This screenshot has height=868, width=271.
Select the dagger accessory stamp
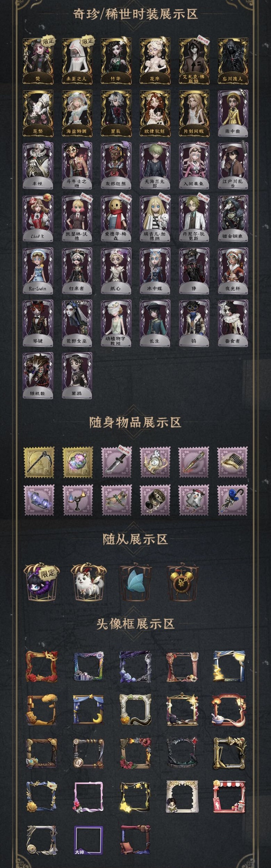[116, 462]
